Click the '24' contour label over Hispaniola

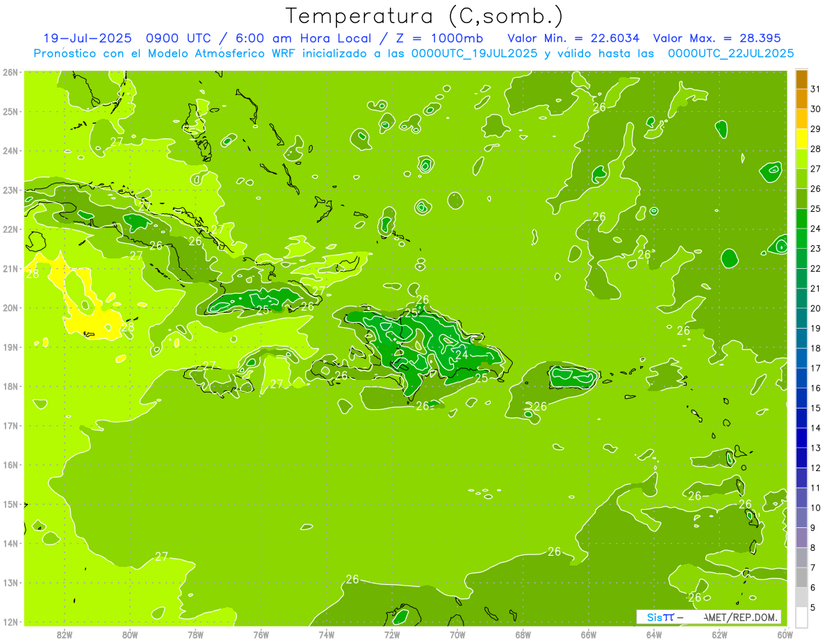pyautogui.click(x=461, y=354)
